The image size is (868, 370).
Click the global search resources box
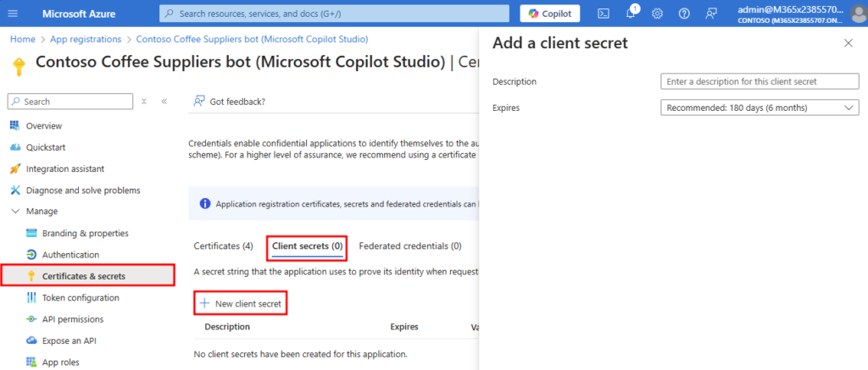334,14
